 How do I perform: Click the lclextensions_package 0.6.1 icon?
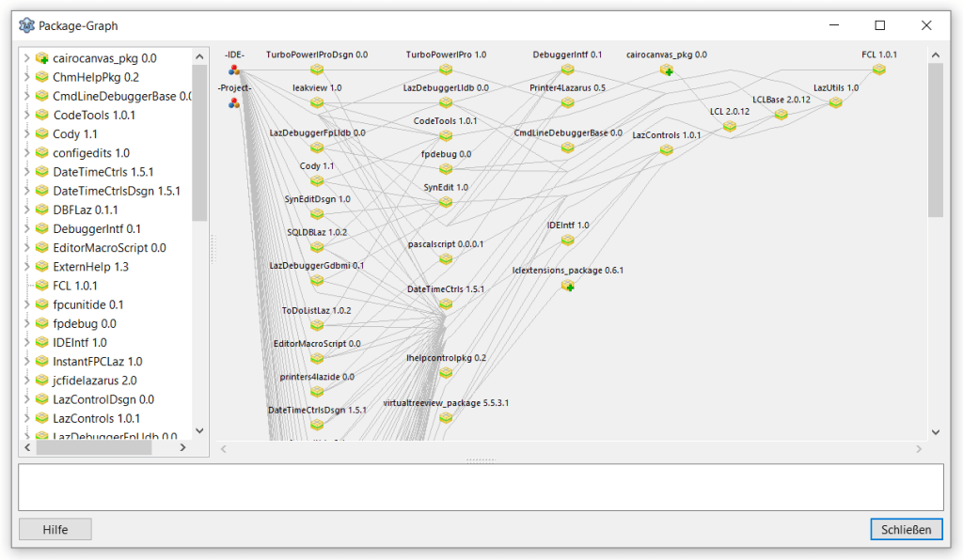(568, 287)
